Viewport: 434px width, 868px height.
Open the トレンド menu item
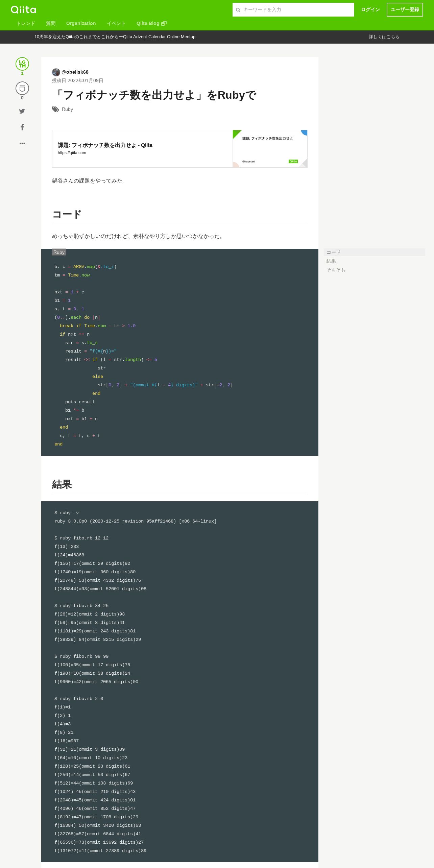[26, 23]
